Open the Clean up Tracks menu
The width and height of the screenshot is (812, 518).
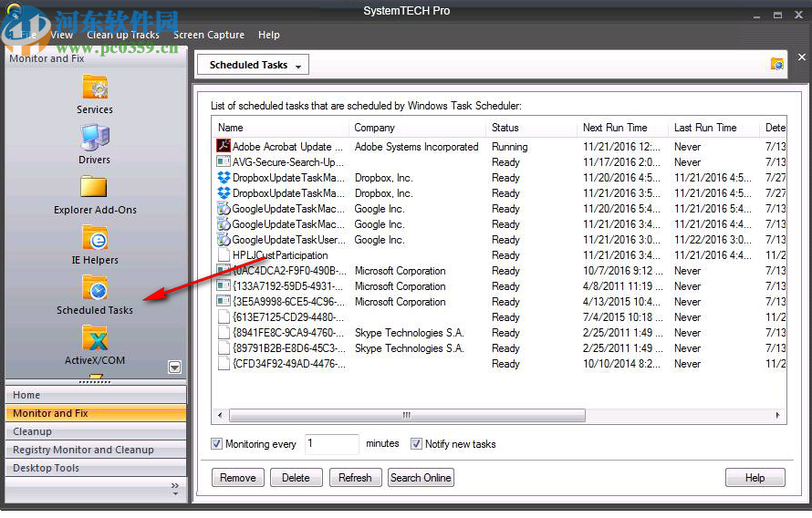click(x=123, y=35)
